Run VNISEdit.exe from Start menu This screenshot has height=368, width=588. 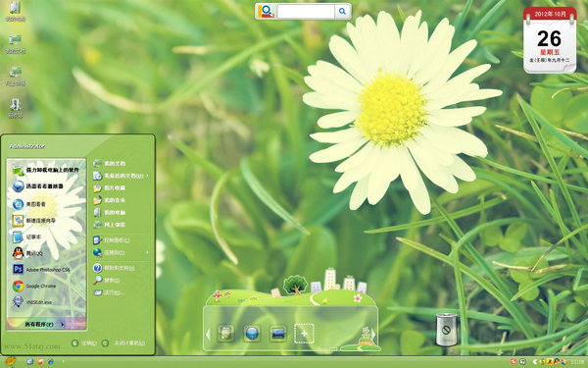coord(32,302)
